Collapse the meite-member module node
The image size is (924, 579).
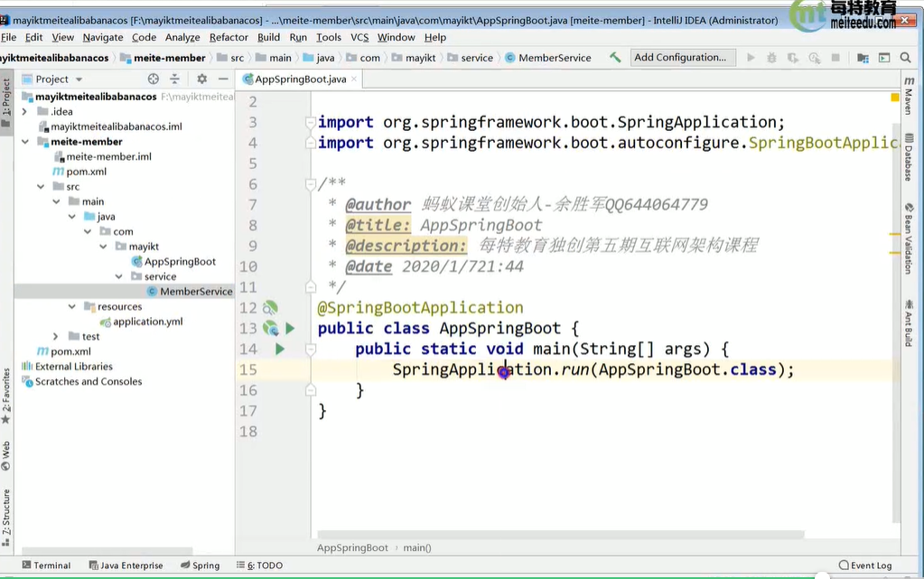pos(24,142)
